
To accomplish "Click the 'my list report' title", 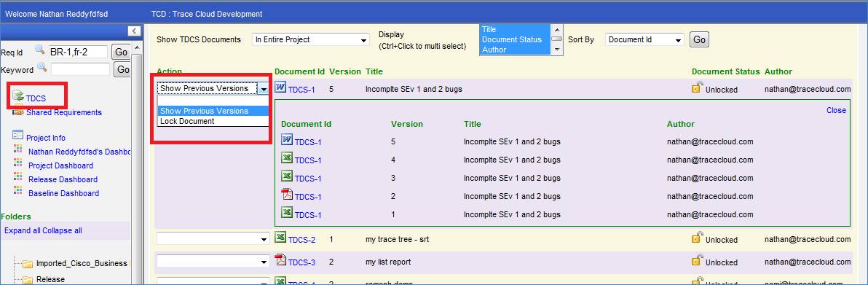I will [388, 262].
